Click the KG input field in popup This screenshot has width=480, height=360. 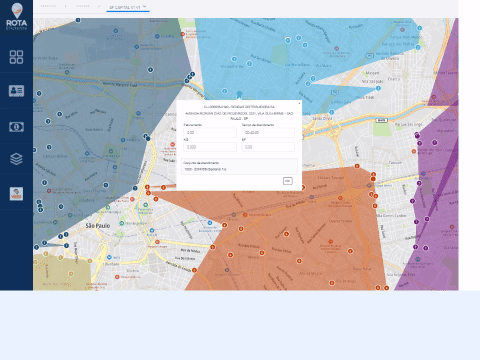(210, 147)
